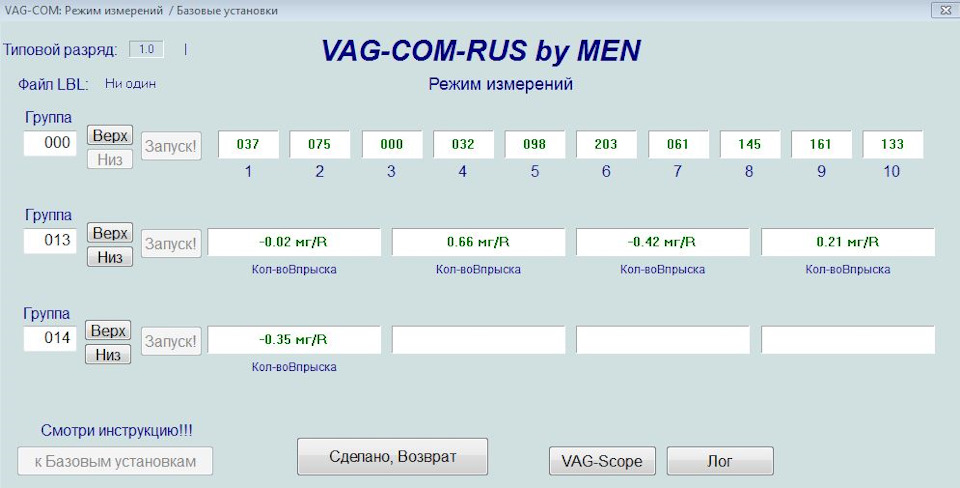Viewport: 960px width, 488px height.
Task: Click Сделано, Возврат button
Action: coord(392,457)
